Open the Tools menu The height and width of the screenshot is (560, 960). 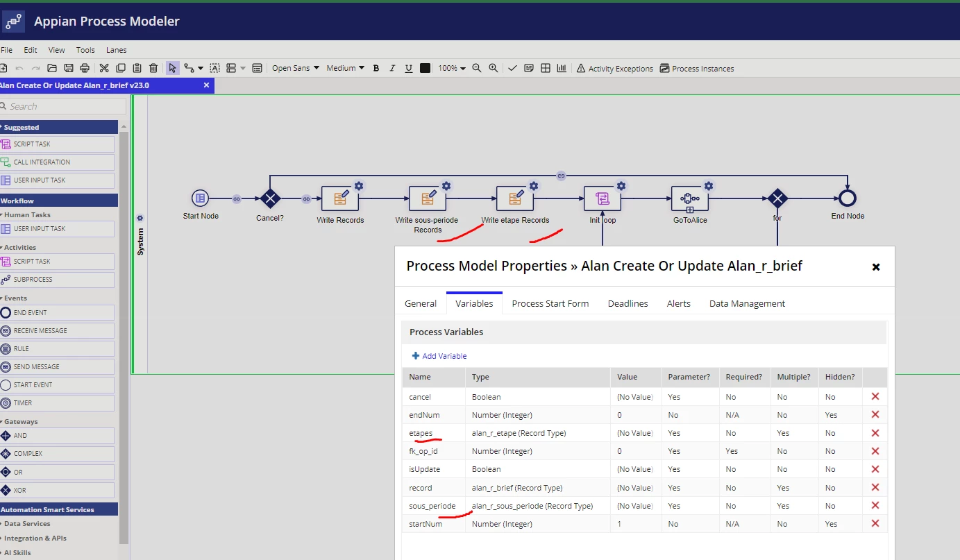pos(85,50)
